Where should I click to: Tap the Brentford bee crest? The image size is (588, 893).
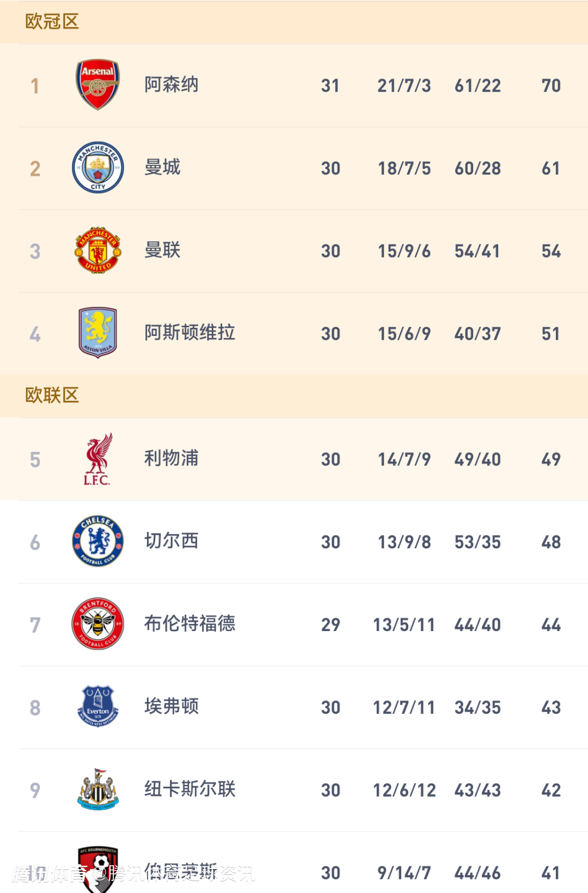click(x=98, y=624)
